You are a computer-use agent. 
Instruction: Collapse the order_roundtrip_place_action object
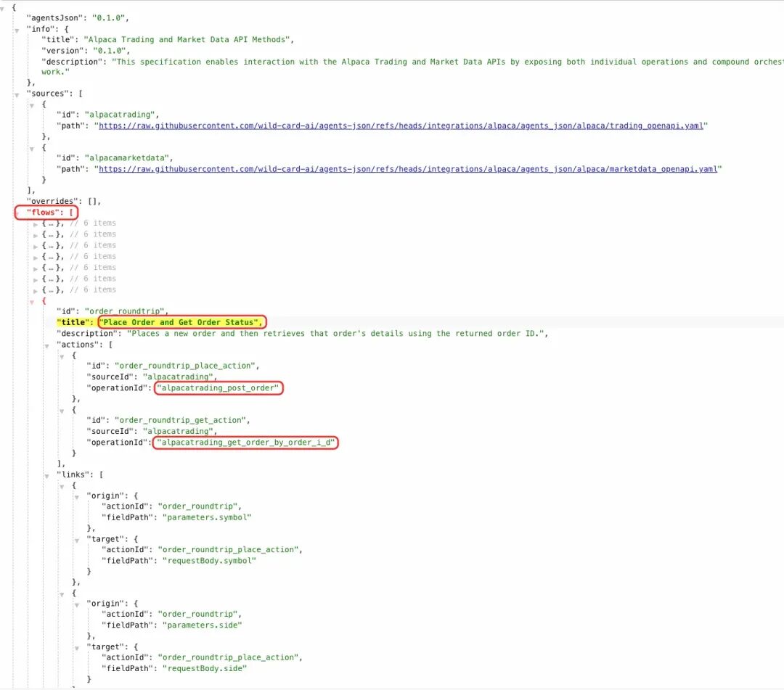62,357
